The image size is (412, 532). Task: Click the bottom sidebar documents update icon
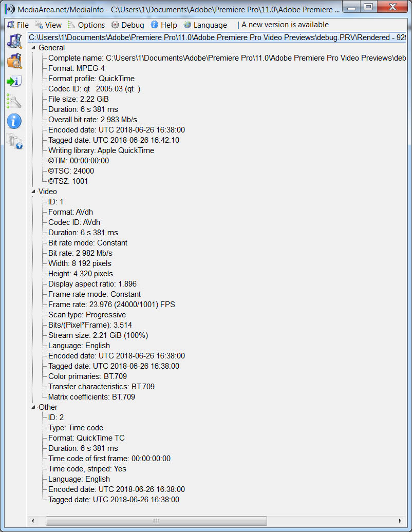[x=14, y=141]
